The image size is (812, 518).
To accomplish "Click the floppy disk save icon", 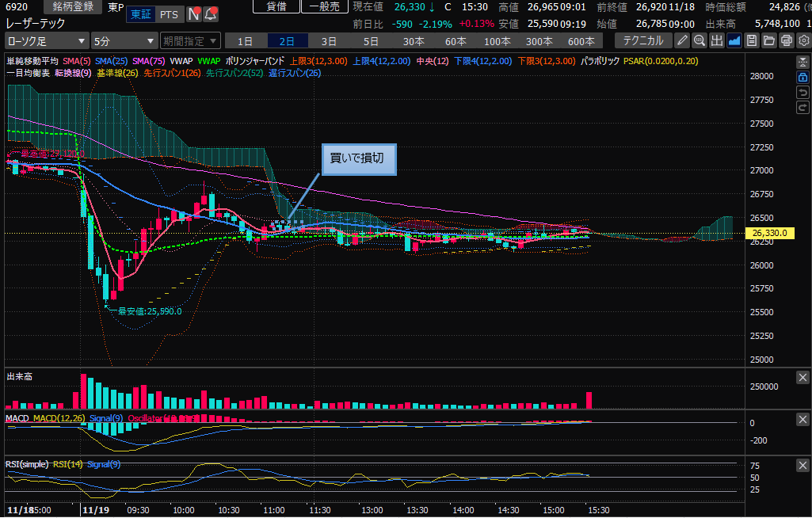I will (752, 40).
